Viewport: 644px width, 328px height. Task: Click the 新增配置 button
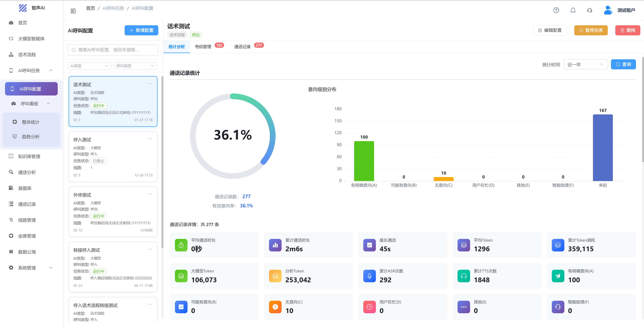tap(141, 30)
